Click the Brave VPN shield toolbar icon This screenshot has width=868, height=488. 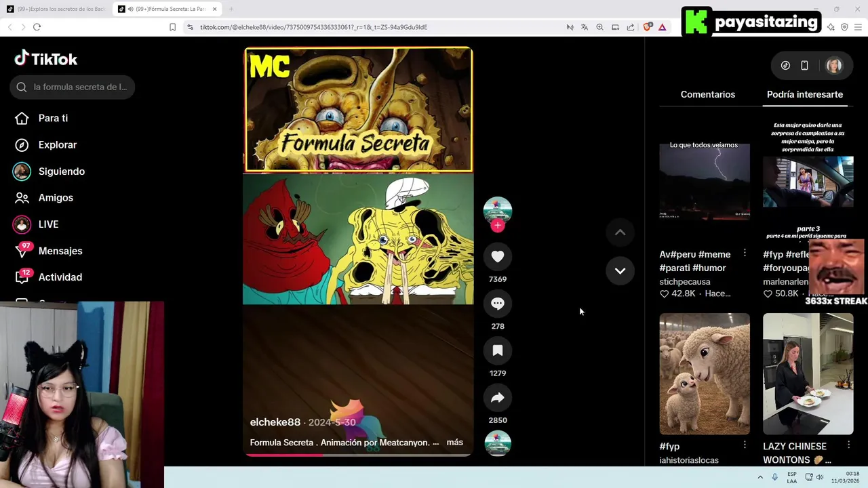pyautogui.click(x=844, y=27)
